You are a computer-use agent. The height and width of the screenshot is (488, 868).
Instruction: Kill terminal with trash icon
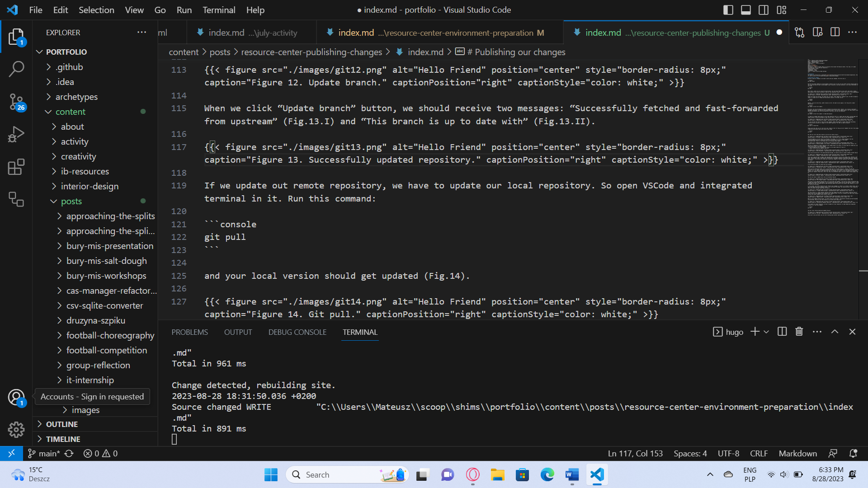799,332
